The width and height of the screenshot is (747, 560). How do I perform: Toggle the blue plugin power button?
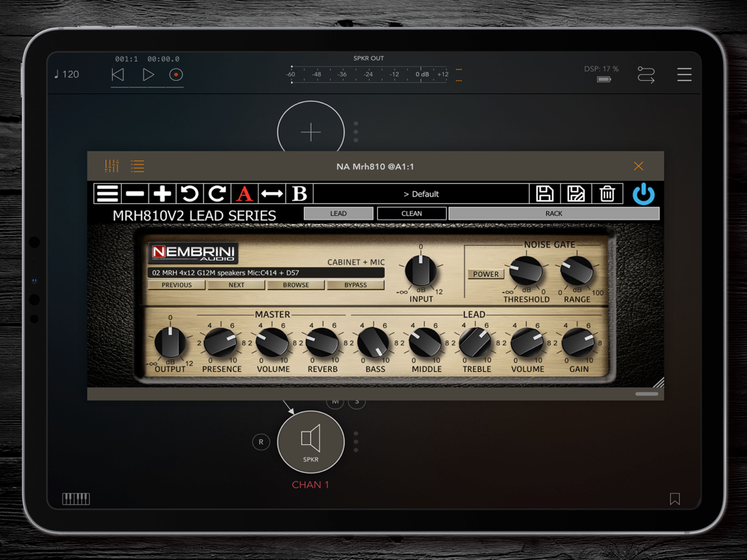[x=643, y=194]
